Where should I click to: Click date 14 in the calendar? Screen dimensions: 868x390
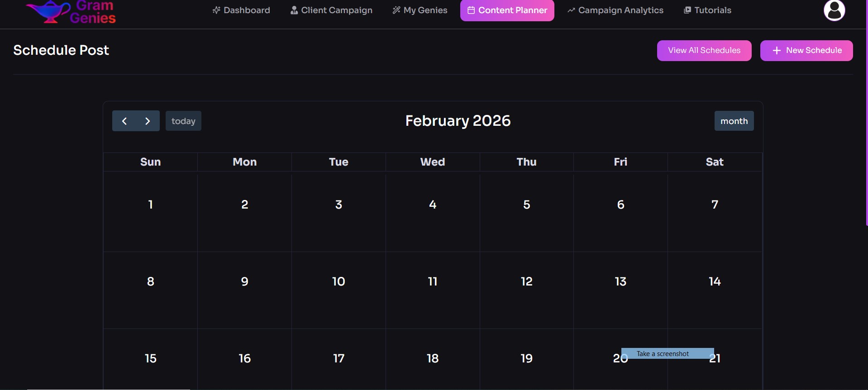715,290
